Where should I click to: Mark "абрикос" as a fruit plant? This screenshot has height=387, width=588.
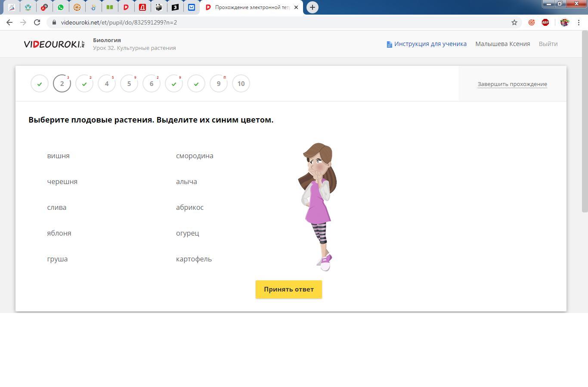[189, 208]
